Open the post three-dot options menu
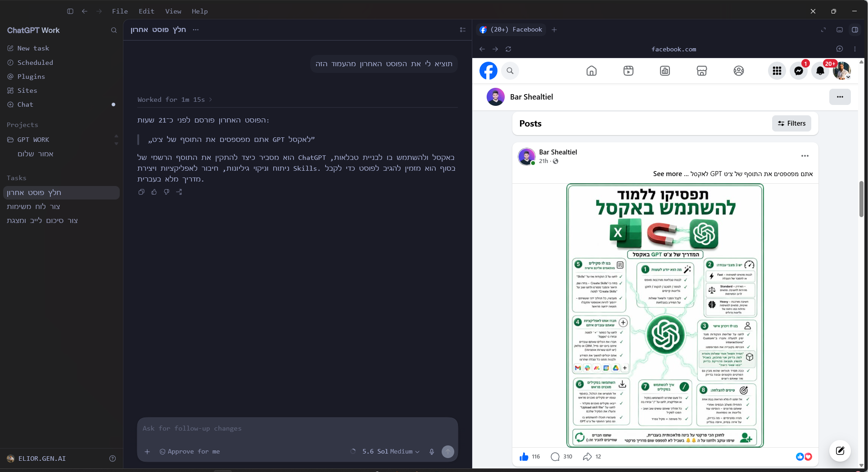This screenshot has height=472, width=868. pos(805,156)
